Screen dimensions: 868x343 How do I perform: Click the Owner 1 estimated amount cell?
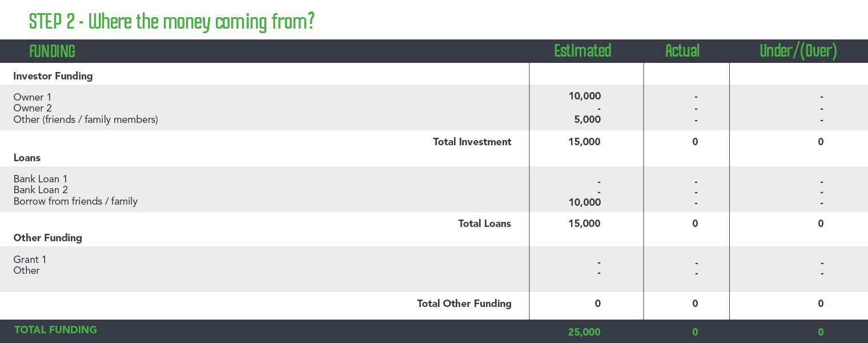tap(584, 97)
